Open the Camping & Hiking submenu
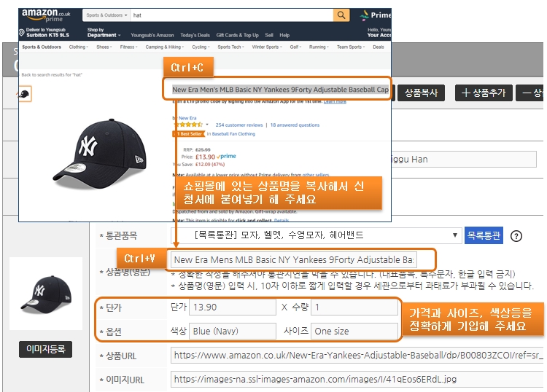 click(x=165, y=47)
